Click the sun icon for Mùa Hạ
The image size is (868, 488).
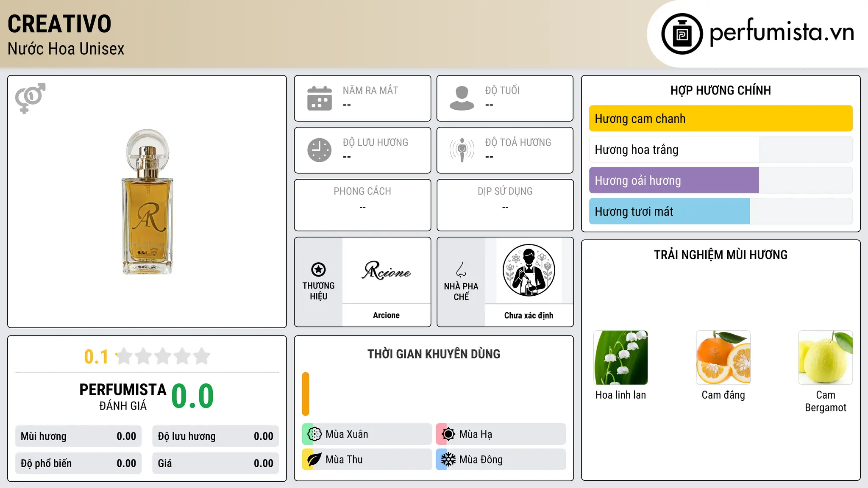click(448, 434)
